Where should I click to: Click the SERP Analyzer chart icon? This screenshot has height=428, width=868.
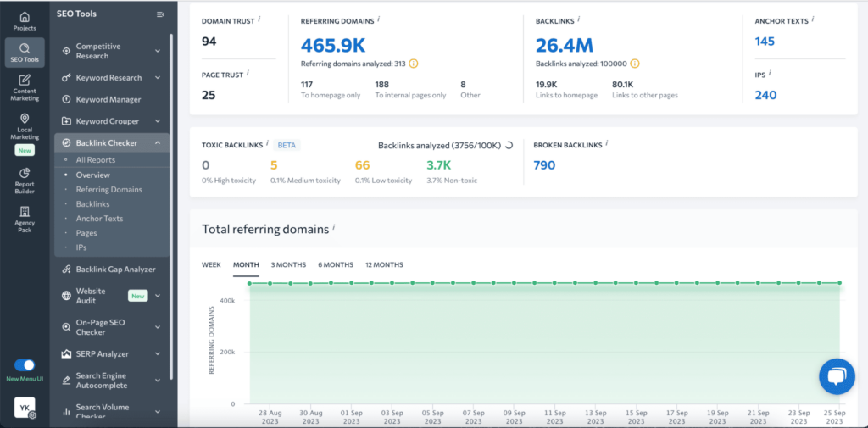[x=66, y=353]
